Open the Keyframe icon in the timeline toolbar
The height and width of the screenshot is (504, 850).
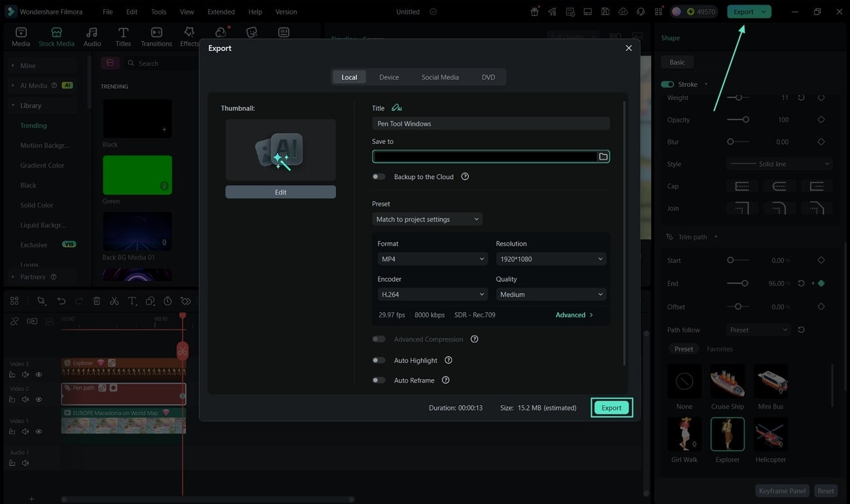click(x=186, y=301)
